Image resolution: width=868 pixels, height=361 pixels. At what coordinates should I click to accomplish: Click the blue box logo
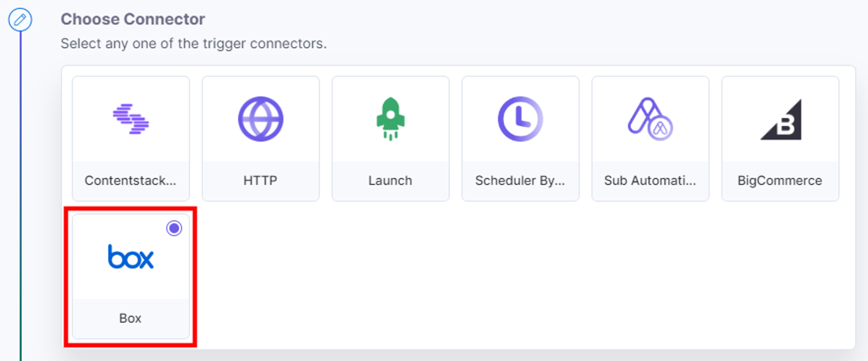pyautogui.click(x=131, y=257)
